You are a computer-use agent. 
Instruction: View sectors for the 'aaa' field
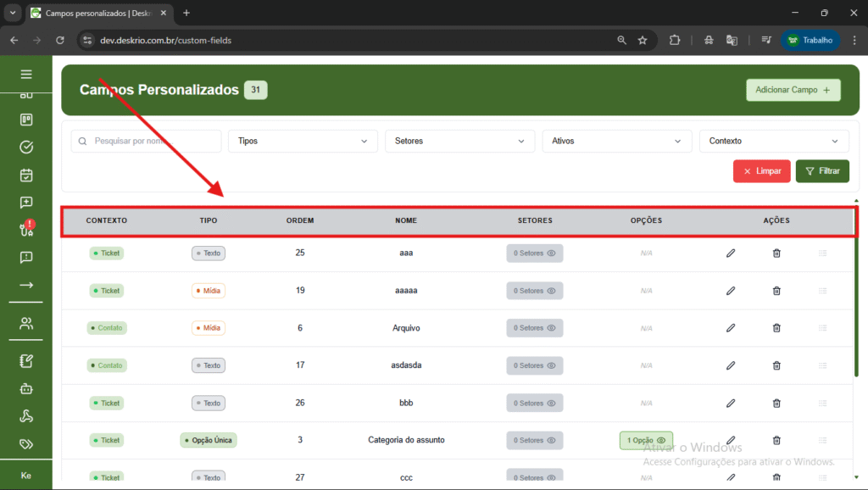click(534, 253)
